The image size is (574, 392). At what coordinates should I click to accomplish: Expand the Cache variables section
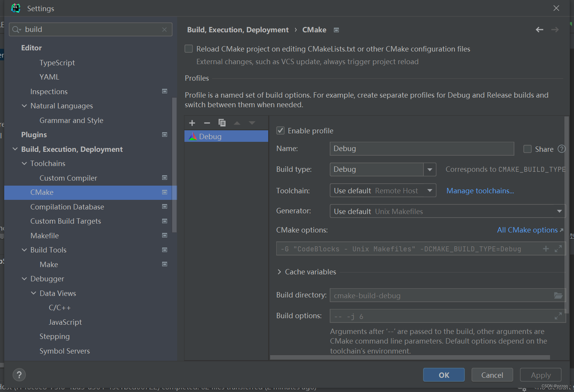pyautogui.click(x=279, y=272)
